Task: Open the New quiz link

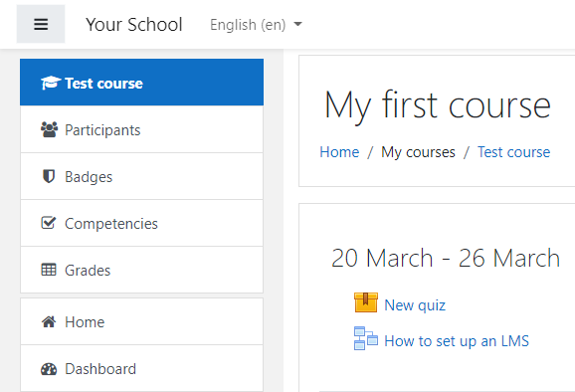Action: point(415,305)
